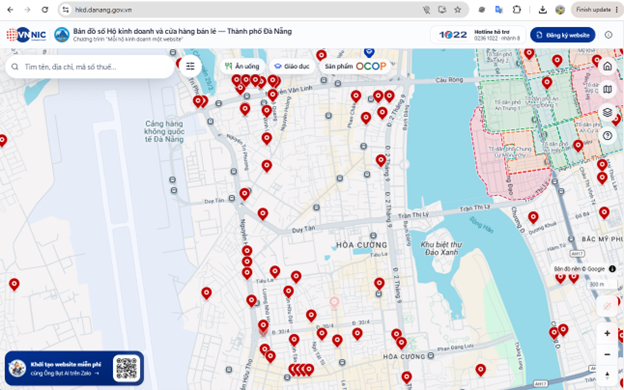Click the page title Bản đồ số Hộ kinh doanh

(182, 31)
